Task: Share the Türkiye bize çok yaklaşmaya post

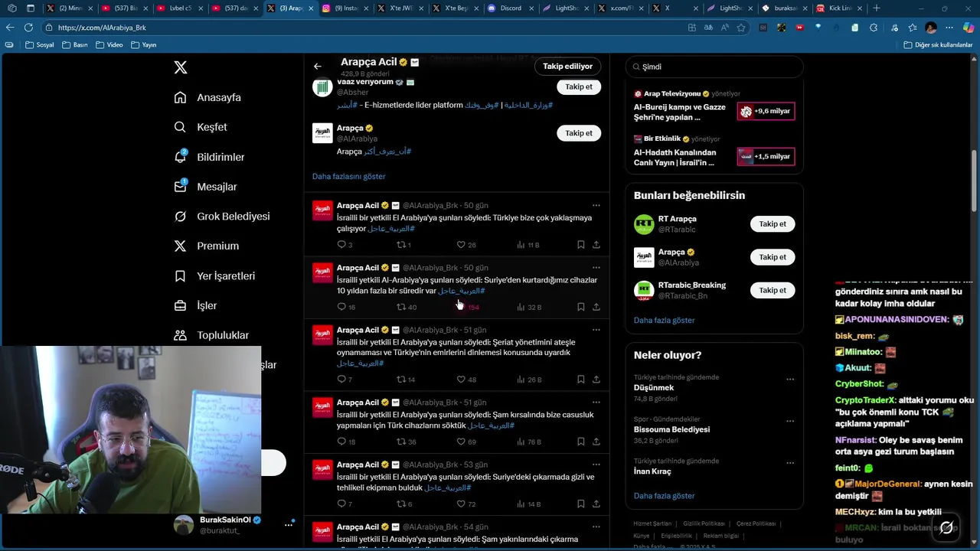Action: click(x=596, y=245)
